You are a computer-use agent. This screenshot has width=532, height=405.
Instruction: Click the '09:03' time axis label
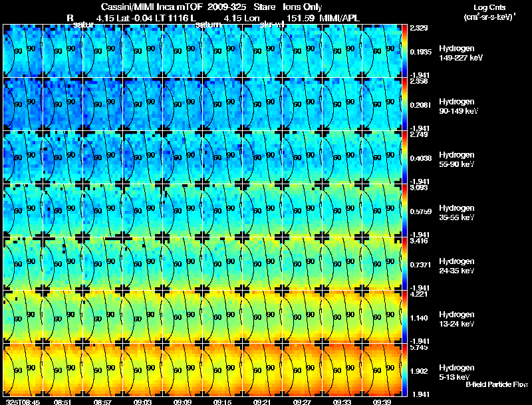[x=142, y=402]
